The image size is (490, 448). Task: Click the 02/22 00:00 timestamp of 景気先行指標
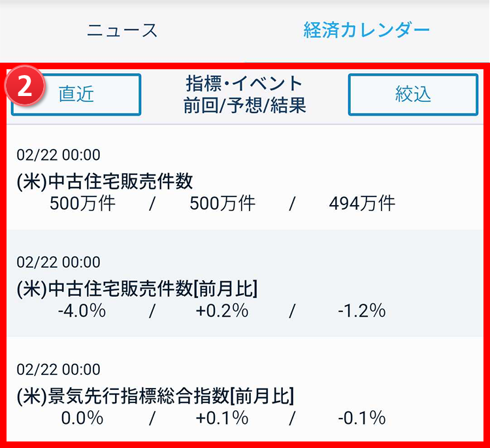[59, 370]
